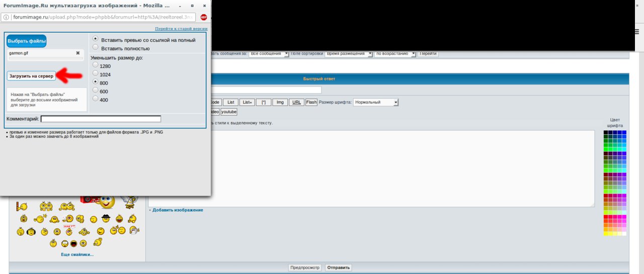Click the 'List=' BBCode button
This screenshot has width=644, height=274.
point(247,102)
